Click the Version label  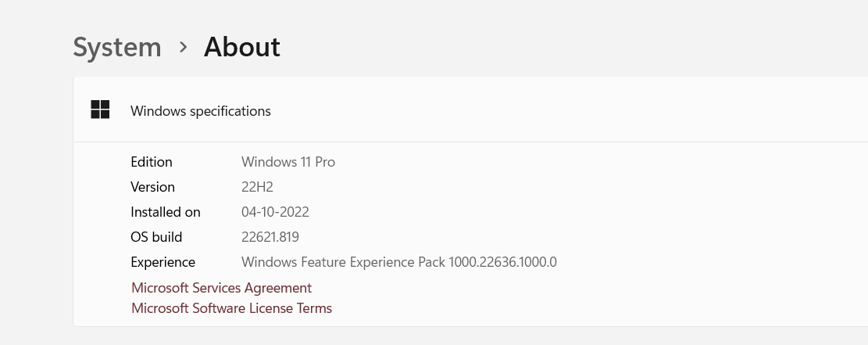pyautogui.click(x=153, y=187)
